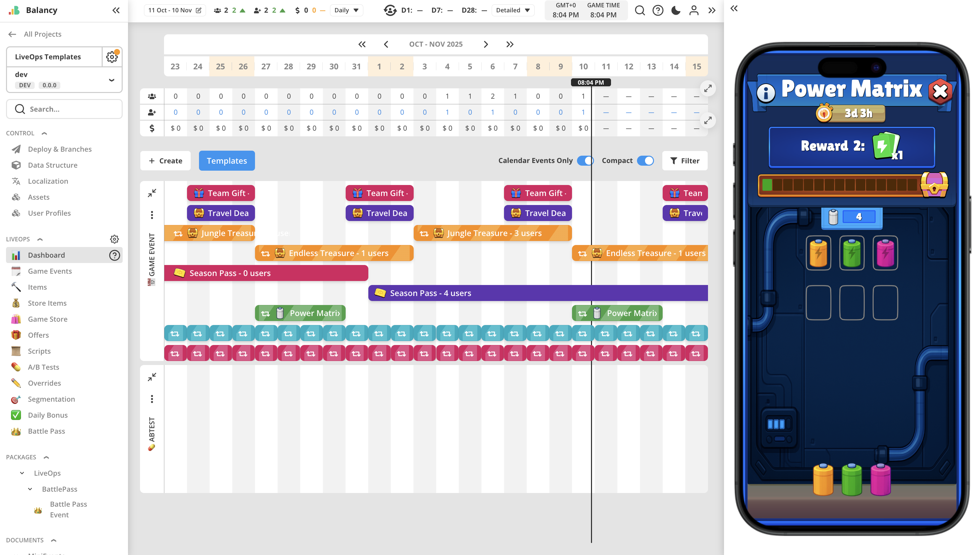Click the search magnifier in top bar
The image size is (980, 555).
click(x=640, y=10)
